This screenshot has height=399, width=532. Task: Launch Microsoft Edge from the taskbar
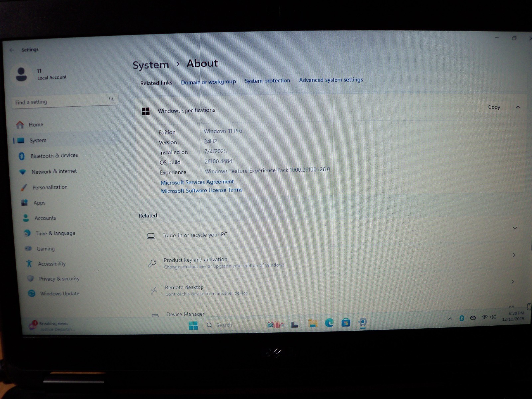329,323
